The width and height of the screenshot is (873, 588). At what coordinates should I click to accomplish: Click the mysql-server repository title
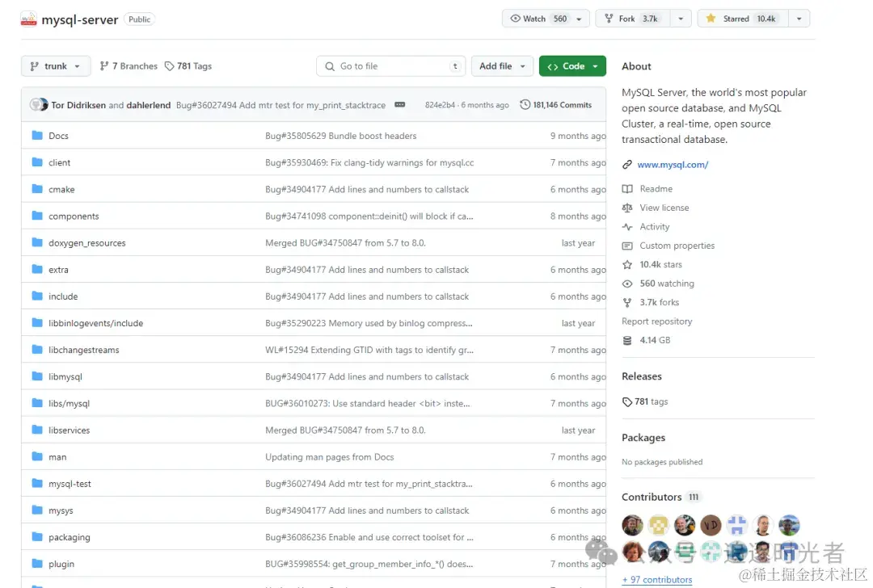[x=79, y=19]
